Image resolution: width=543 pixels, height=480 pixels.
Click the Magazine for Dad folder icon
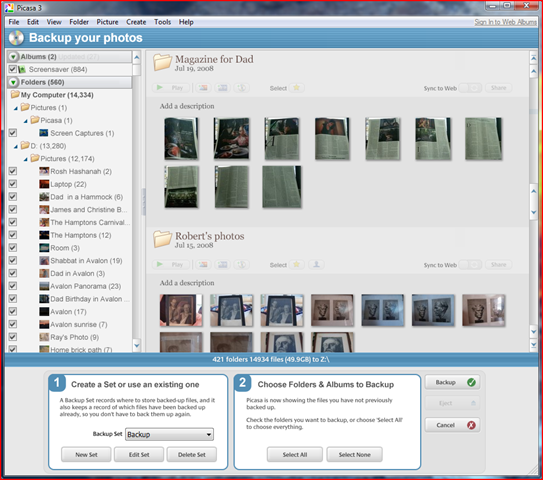[162, 62]
